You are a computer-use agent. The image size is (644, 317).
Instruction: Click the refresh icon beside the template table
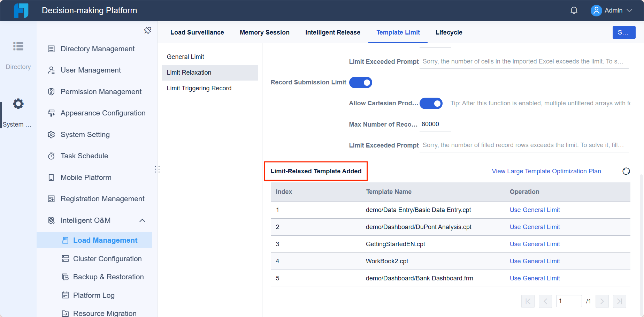tap(626, 171)
